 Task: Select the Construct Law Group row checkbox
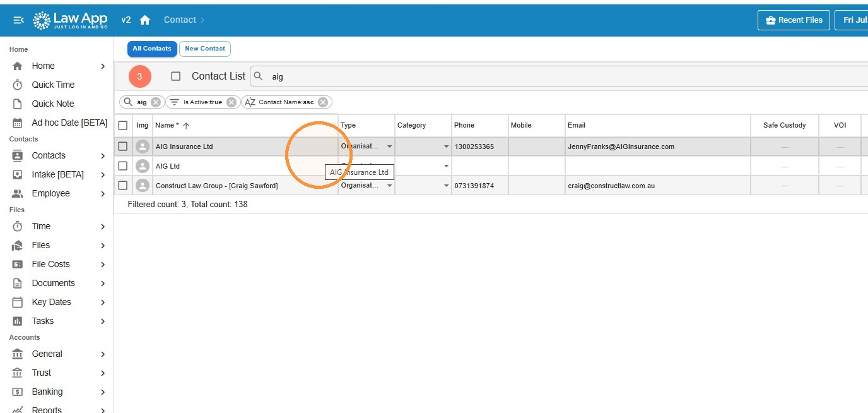[x=123, y=186]
